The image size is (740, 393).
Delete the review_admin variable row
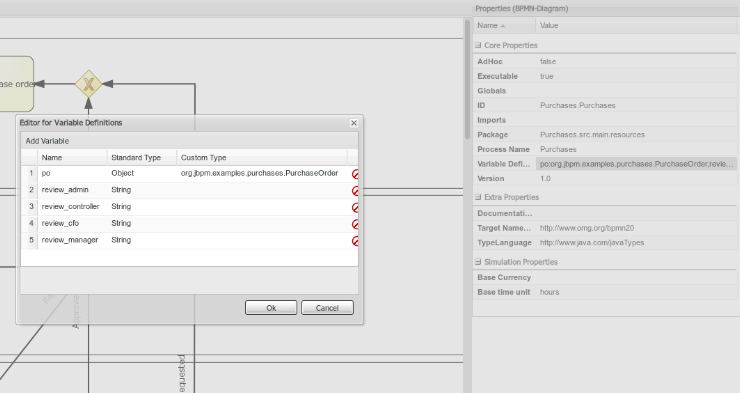(x=355, y=191)
